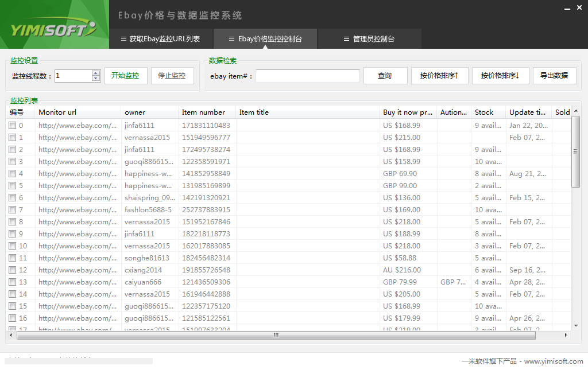
Task: Select price US $58.88 cell
Action: pos(400,258)
